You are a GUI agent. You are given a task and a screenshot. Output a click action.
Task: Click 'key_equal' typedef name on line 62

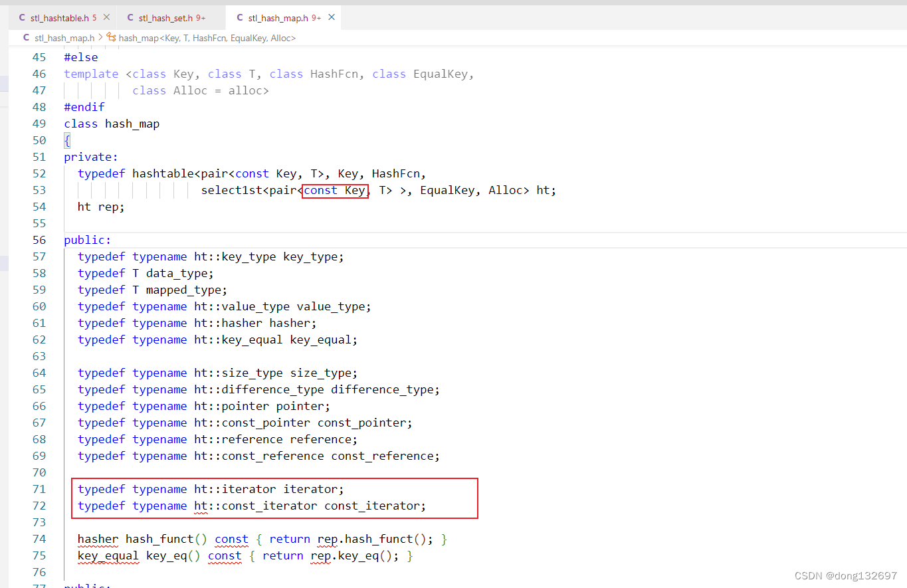pyautogui.click(x=320, y=340)
